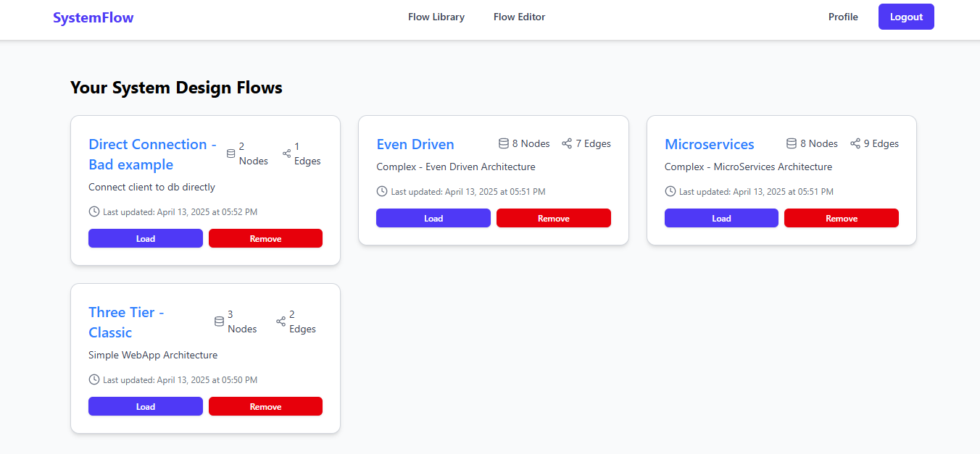
Task: Click the Logout button
Action: [x=905, y=16]
